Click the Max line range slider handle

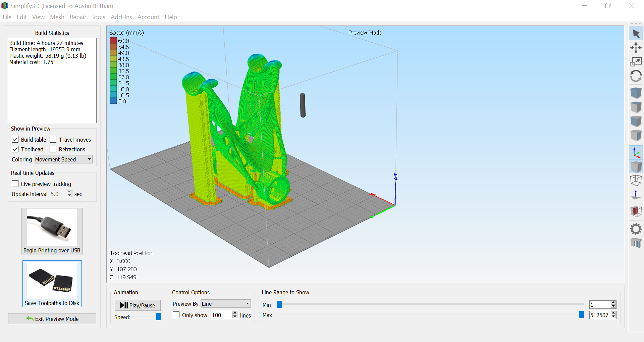coord(581,314)
